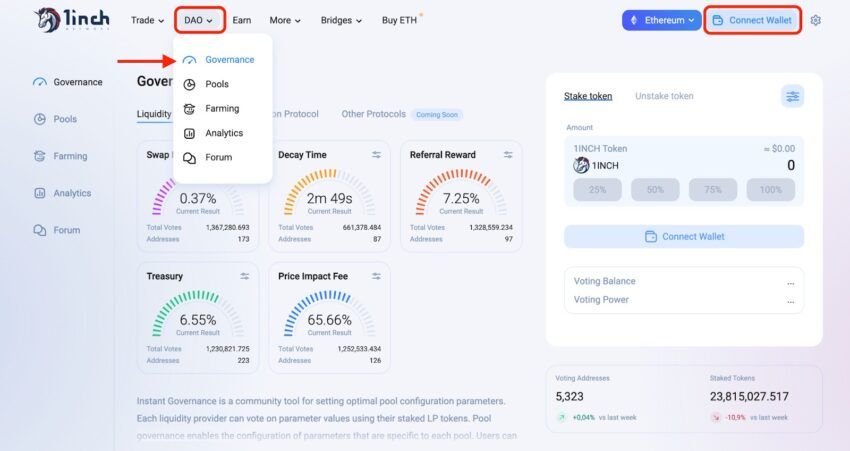Click the Voting Balance row
The width and height of the screenshot is (850, 451).
point(684,281)
